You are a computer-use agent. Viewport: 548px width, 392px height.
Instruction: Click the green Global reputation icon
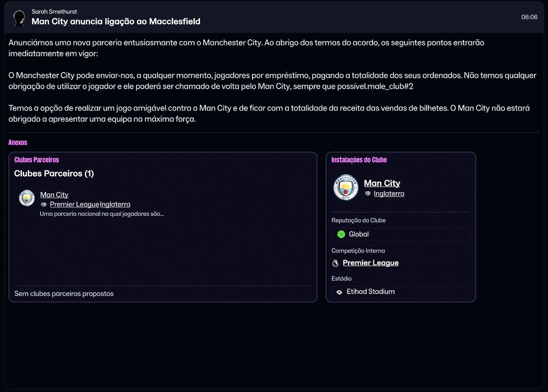point(341,234)
